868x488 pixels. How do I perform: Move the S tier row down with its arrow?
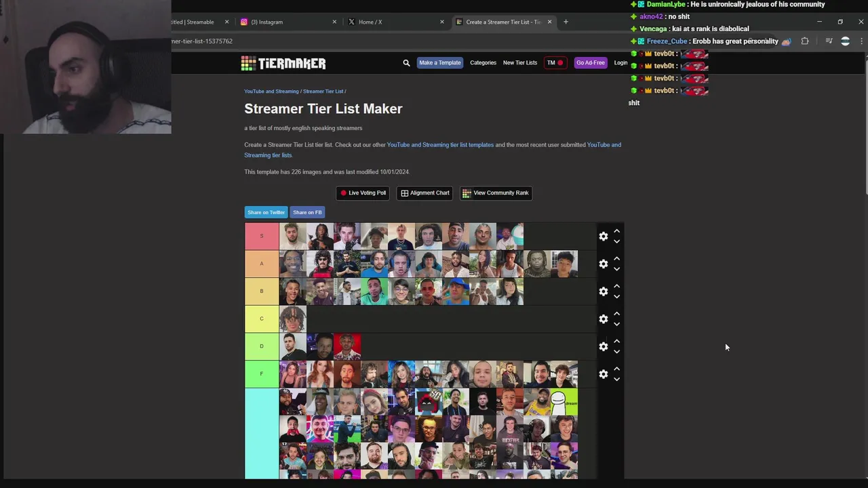(616, 241)
